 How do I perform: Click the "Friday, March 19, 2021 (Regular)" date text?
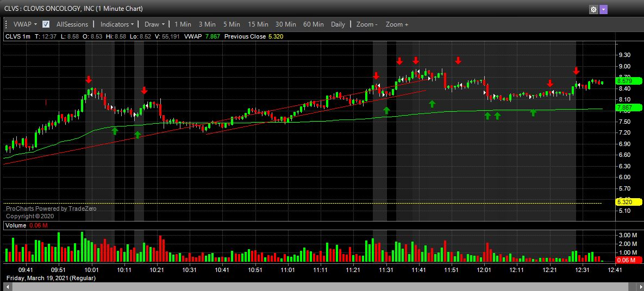[51, 278]
